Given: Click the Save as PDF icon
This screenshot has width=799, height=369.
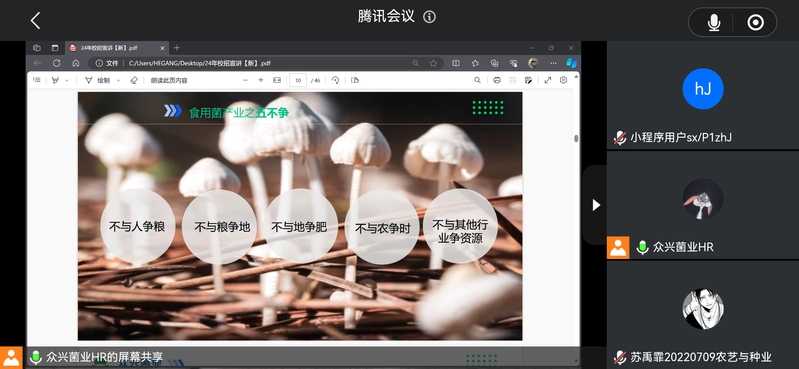Looking at the screenshot, I should coord(528,80).
